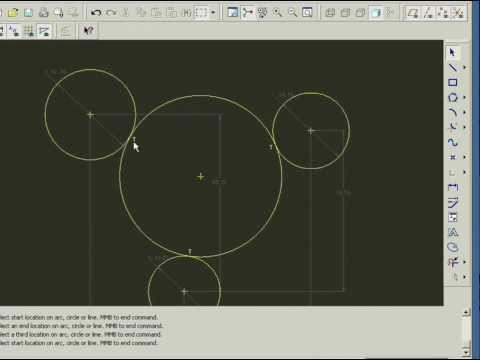Expand the Arc tool flyout arrow
This screenshot has width=480, height=360.
point(464,112)
